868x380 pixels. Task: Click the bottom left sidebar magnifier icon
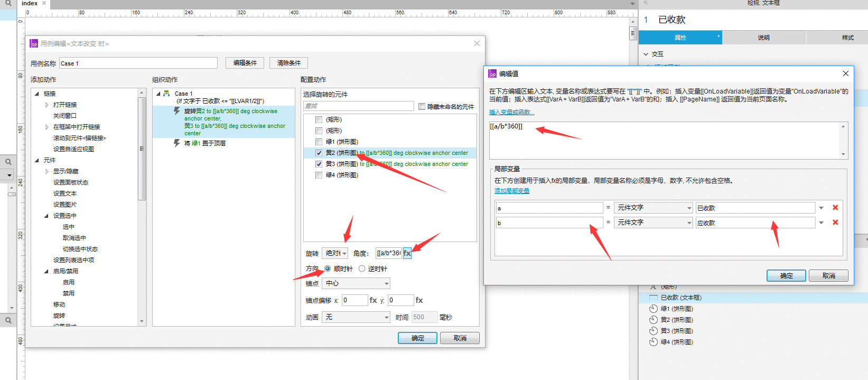tap(8, 320)
